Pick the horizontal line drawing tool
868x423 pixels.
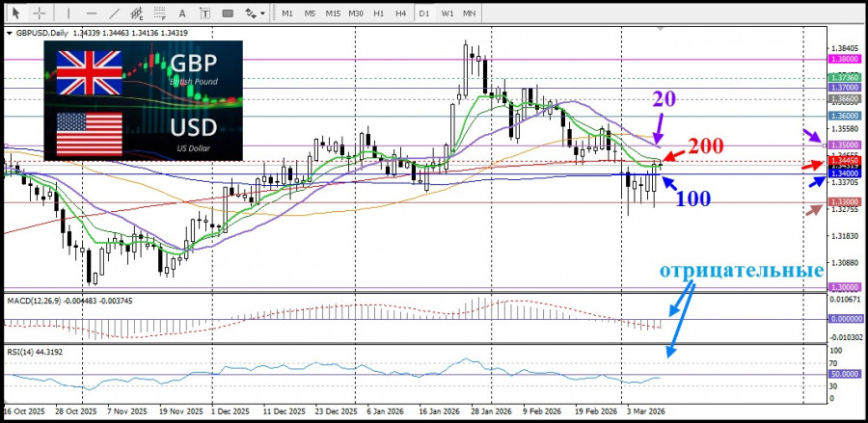point(92,13)
